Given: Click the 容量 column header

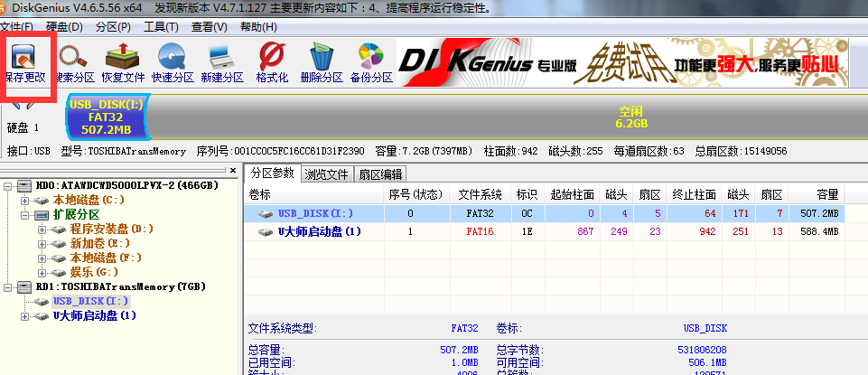Looking at the screenshot, I should (x=817, y=194).
